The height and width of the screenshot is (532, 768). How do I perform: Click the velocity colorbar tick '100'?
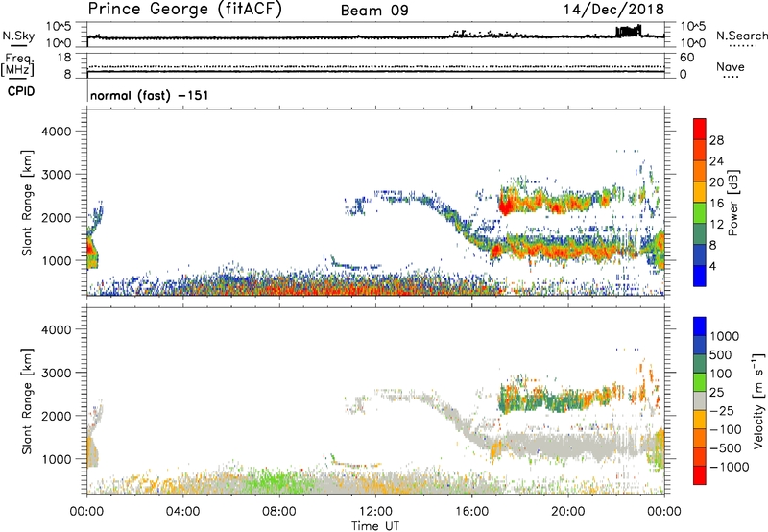pyautogui.click(x=721, y=374)
